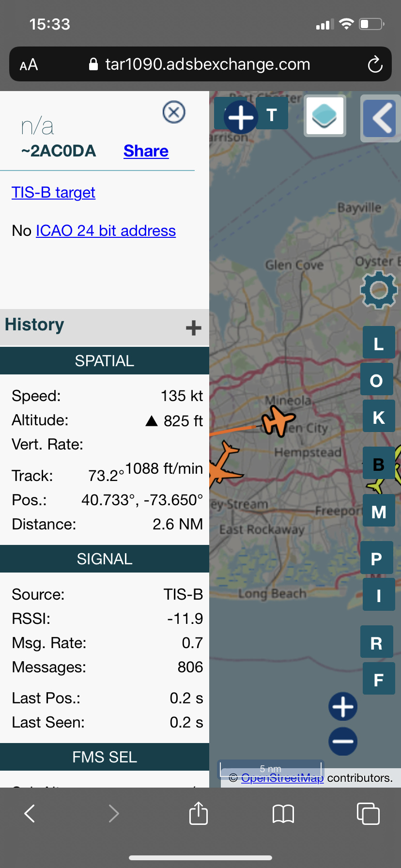Screen dimensions: 401x868
Task: Zoom in with the map plus button
Action: click(x=343, y=707)
